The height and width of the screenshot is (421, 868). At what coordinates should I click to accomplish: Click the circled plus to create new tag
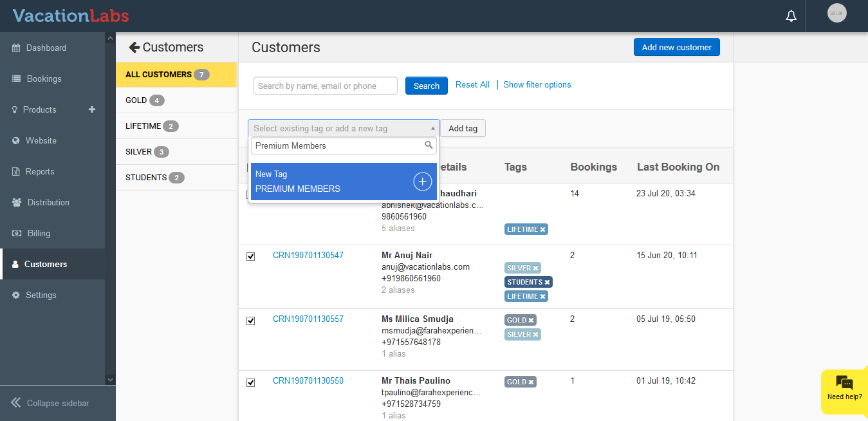[x=422, y=182]
